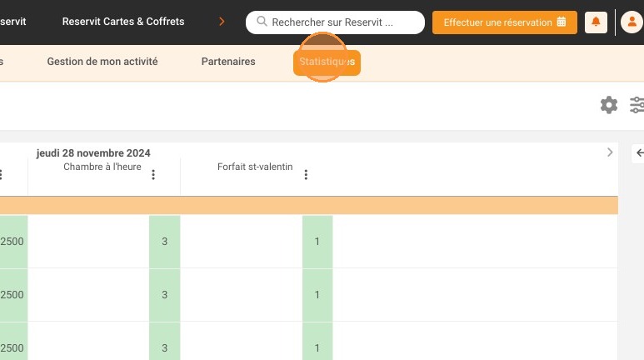This screenshot has height=360, width=644.
Task: Click third row Forfait st-valentin cell 1
Action: pos(317,341)
